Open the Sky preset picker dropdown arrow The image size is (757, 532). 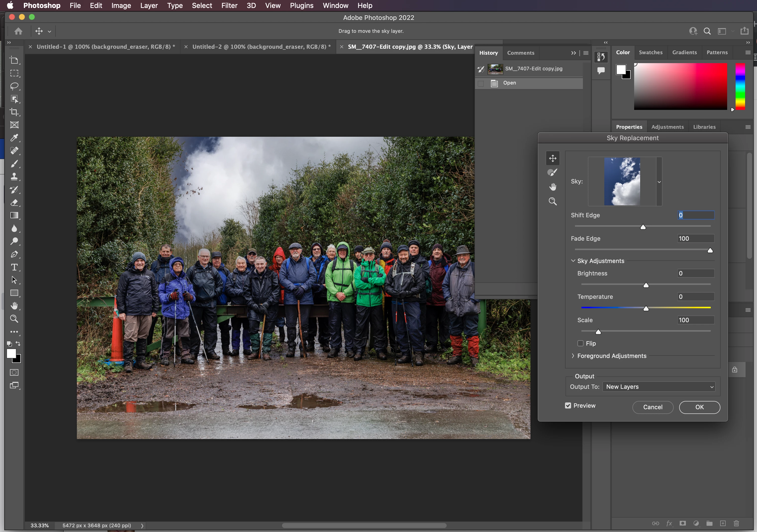659,182
